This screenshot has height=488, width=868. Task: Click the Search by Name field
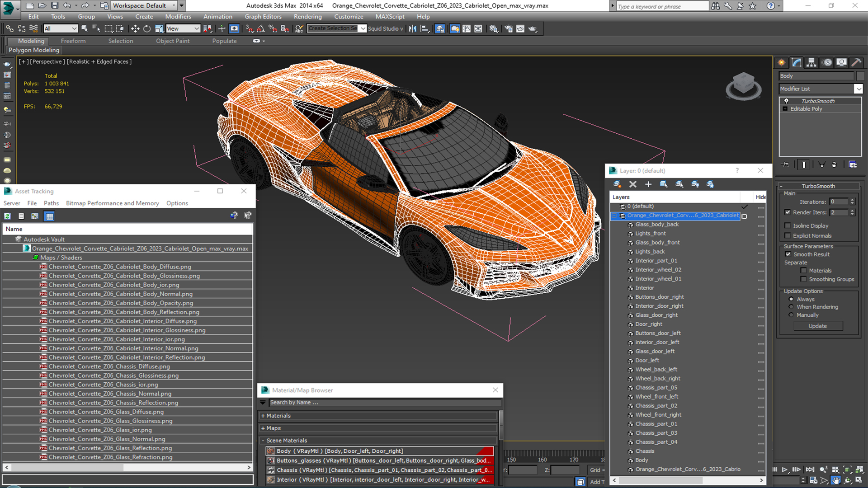click(385, 403)
